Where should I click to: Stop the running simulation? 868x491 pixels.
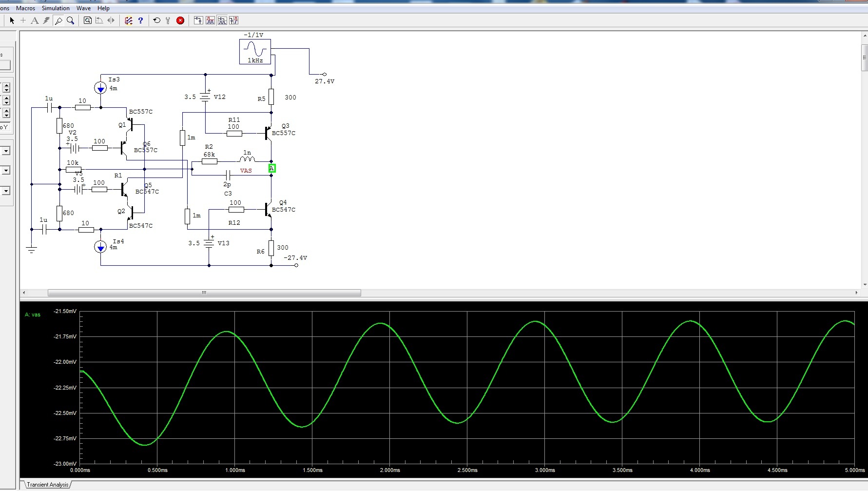coord(180,20)
